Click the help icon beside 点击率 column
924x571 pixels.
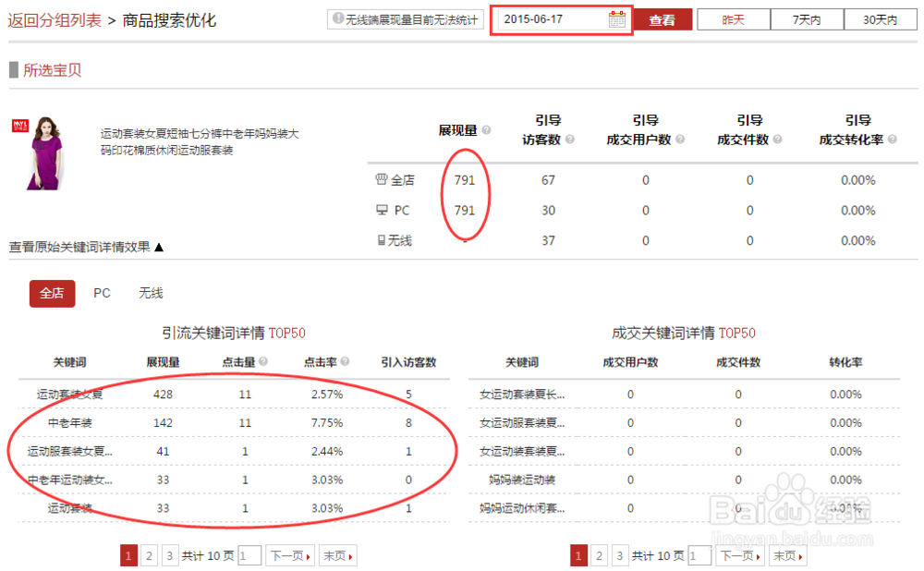click(x=343, y=362)
